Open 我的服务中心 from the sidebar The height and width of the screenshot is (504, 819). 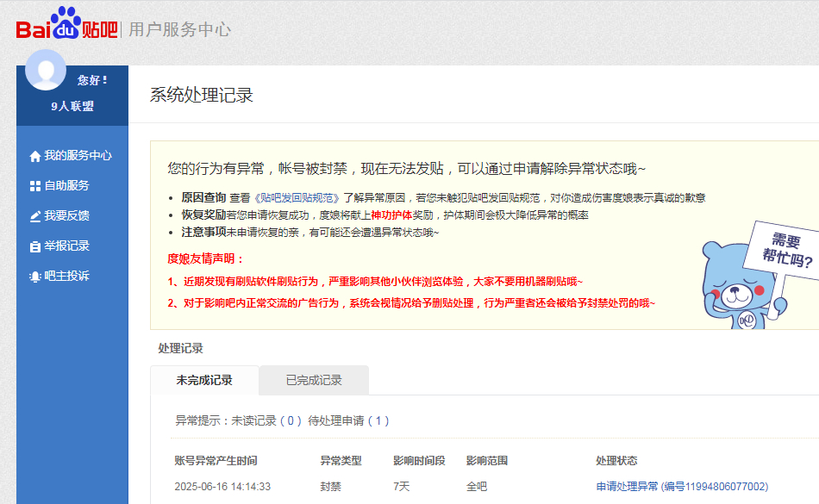click(78, 156)
